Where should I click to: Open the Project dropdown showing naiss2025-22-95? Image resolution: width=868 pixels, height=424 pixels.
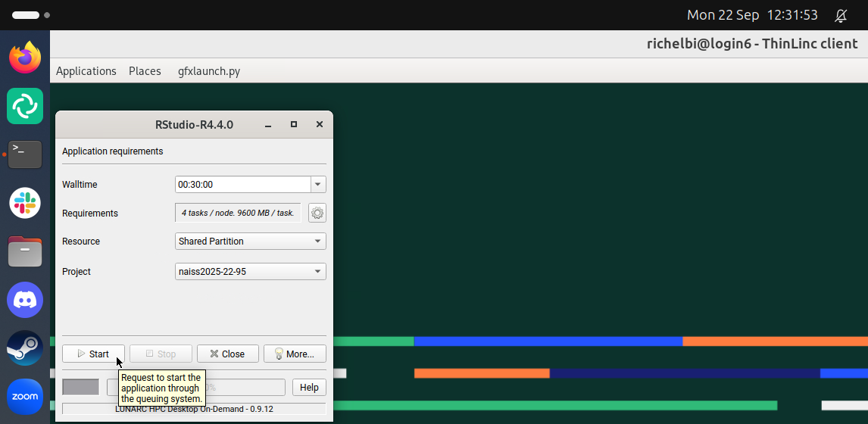pos(250,272)
